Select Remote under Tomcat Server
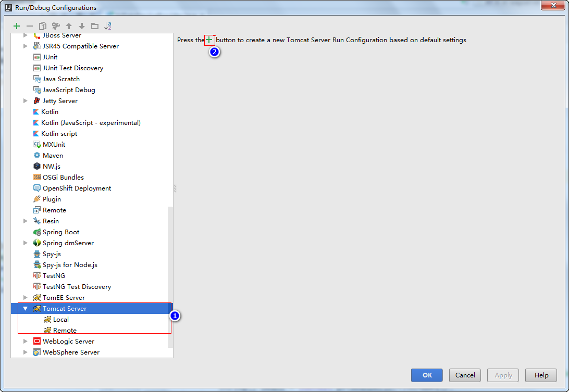Screen dimensions: 569x392 click(x=65, y=331)
